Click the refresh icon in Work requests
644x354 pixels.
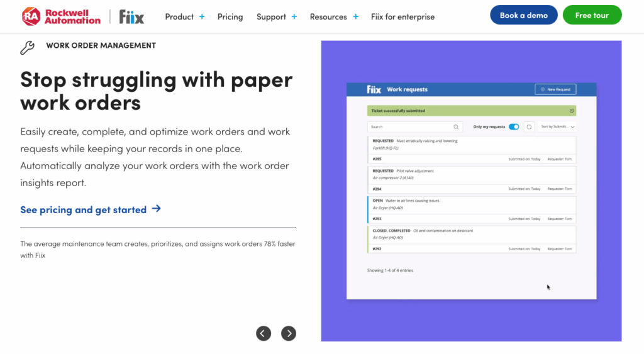(529, 127)
